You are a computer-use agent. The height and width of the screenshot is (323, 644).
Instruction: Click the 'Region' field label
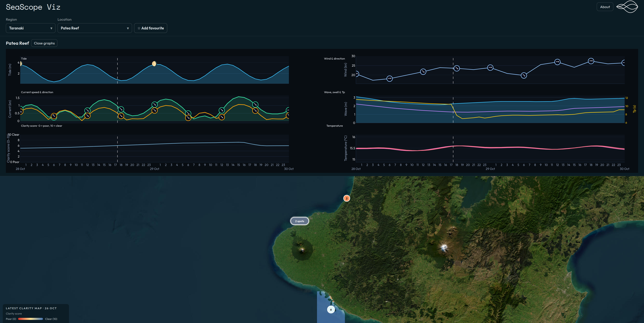[x=11, y=19]
